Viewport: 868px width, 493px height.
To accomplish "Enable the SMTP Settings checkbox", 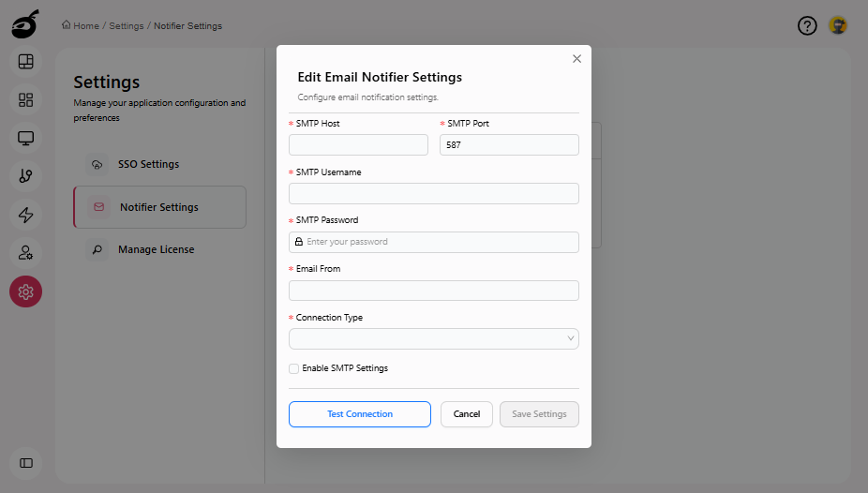I will click(294, 368).
